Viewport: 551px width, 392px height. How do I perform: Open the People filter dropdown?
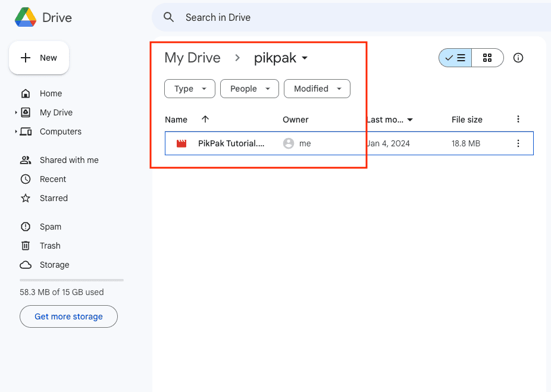click(x=249, y=89)
